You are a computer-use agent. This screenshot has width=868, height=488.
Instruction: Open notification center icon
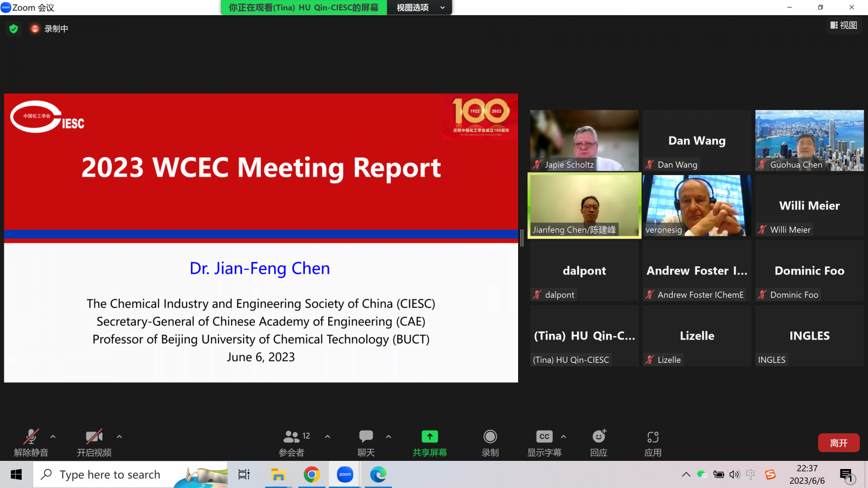[x=847, y=476]
